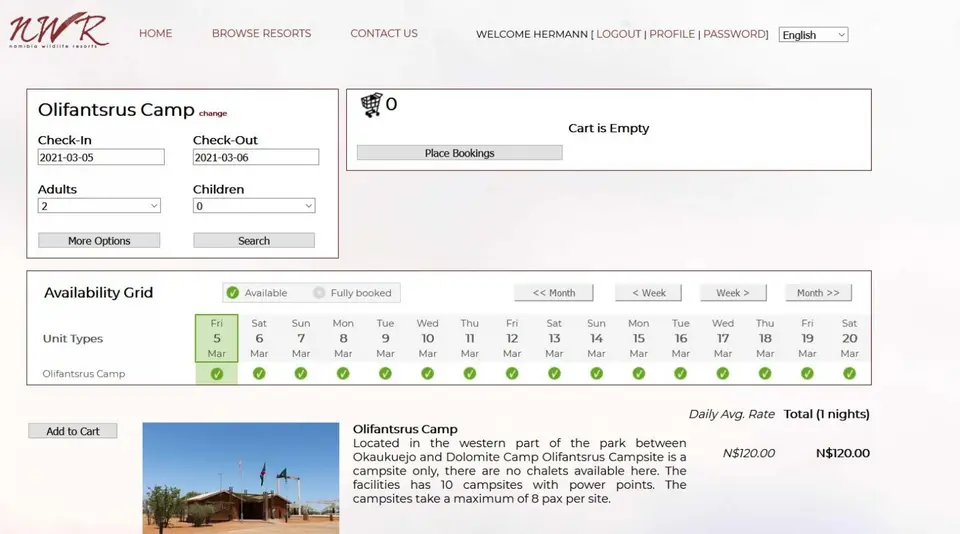Select the Sat 20 Mar availability checkmark

pyautogui.click(x=849, y=373)
